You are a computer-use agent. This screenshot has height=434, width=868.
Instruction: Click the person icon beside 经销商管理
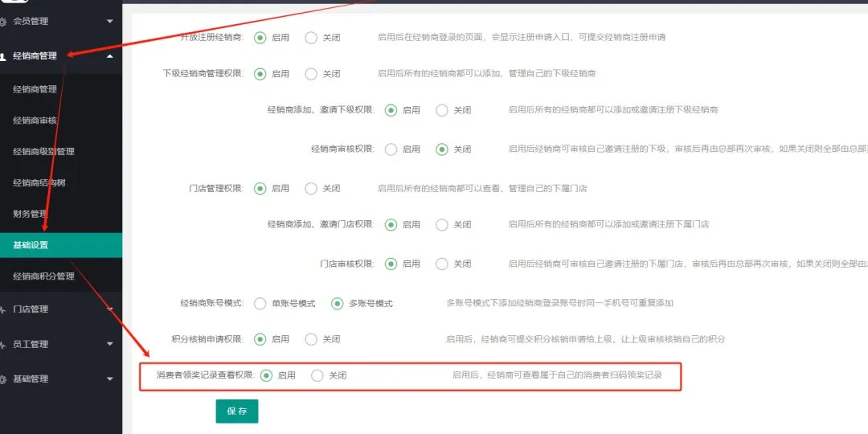[x=2, y=56]
